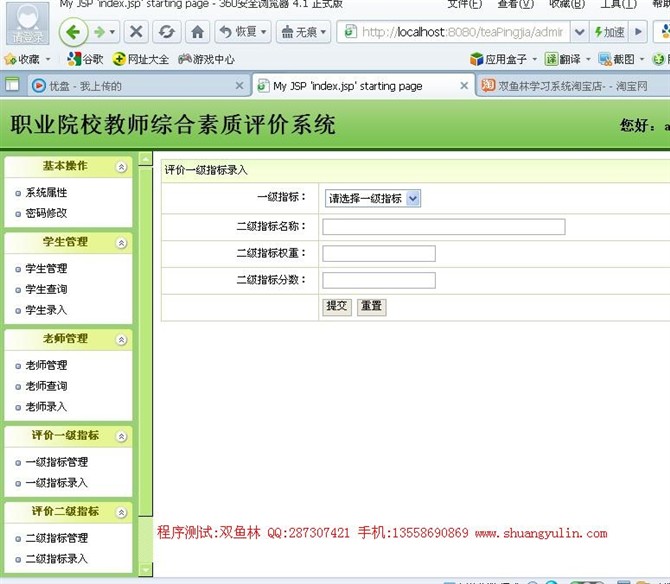Open the address bar history dropdown arrow

(579, 32)
